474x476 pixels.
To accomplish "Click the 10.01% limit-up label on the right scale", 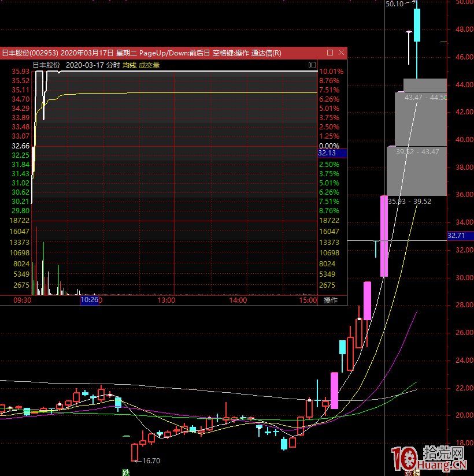I will [x=331, y=72].
